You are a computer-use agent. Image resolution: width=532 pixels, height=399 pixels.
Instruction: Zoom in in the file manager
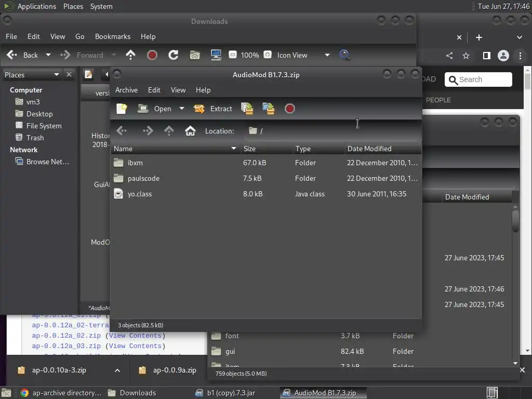click(268, 55)
